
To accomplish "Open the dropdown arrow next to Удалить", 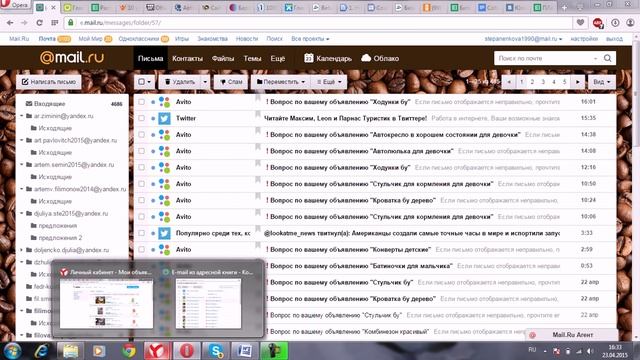I will click(205, 82).
